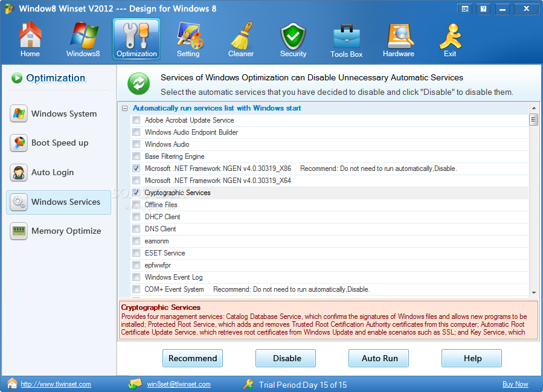The width and height of the screenshot is (543, 392).
Task: Click the Exit running-man icon
Action: pos(450,36)
